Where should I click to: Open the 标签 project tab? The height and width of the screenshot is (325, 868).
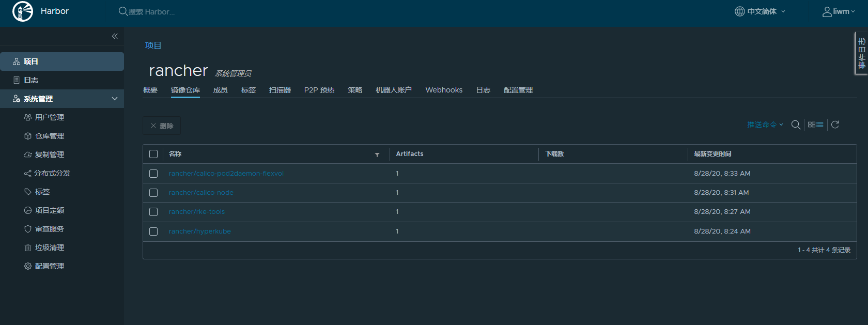(x=249, y=90)
